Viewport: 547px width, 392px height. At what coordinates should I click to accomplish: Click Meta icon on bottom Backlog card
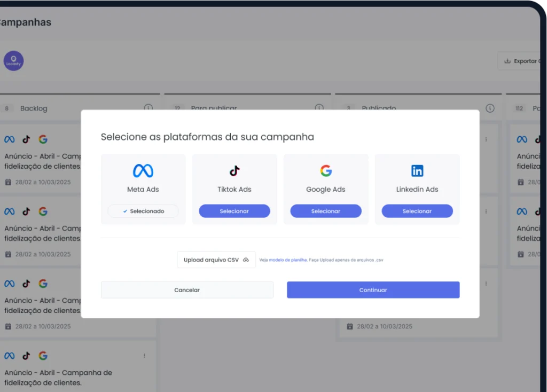pos(10,356)
